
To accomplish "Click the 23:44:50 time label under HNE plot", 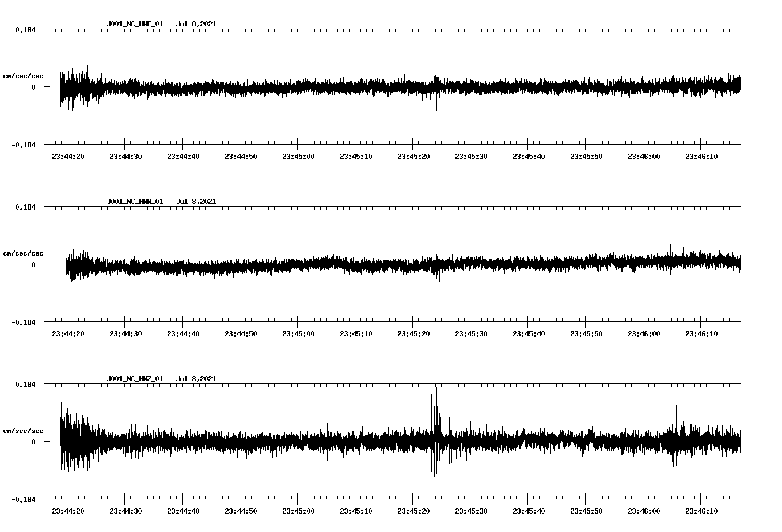I will pyautogui.click(x=241, y=156).
